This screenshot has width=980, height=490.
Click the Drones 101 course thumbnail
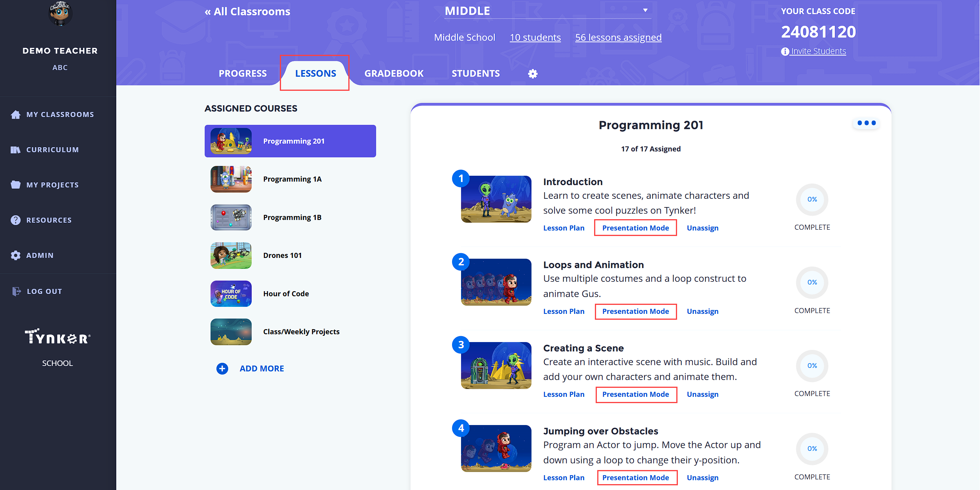point(231,255)
